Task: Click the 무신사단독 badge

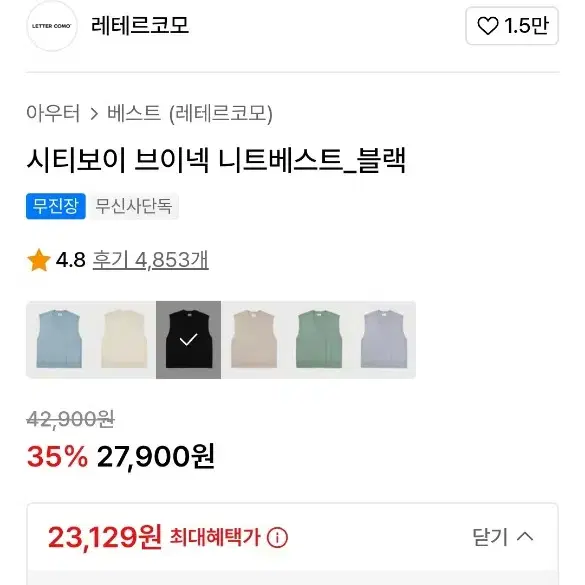Action: pyautogui.click(x=134, y=206)
